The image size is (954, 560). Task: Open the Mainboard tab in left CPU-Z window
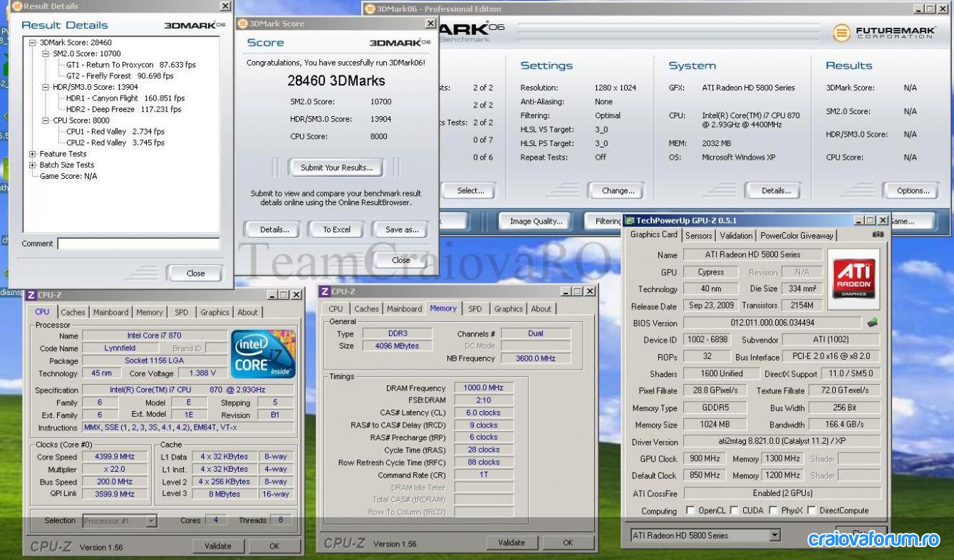[110, 312]
